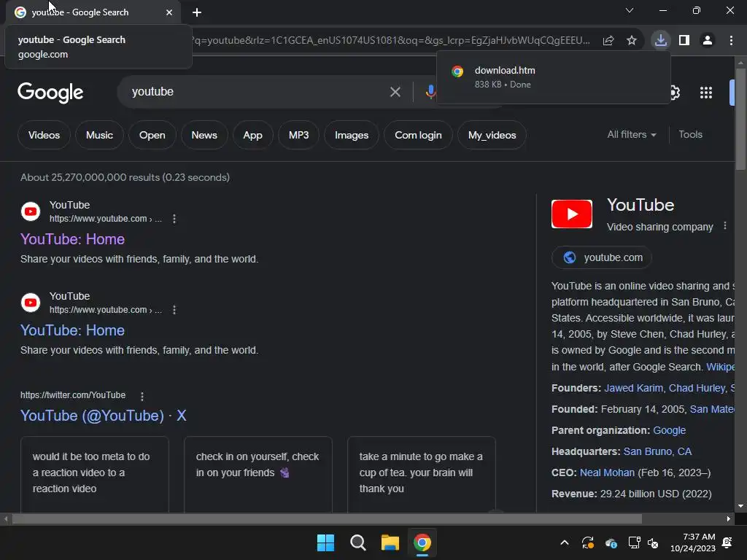Click the Chrome icon in the taskbar
Image resolution: width=747 pixels, height=560 pixels.
[422, 542]
